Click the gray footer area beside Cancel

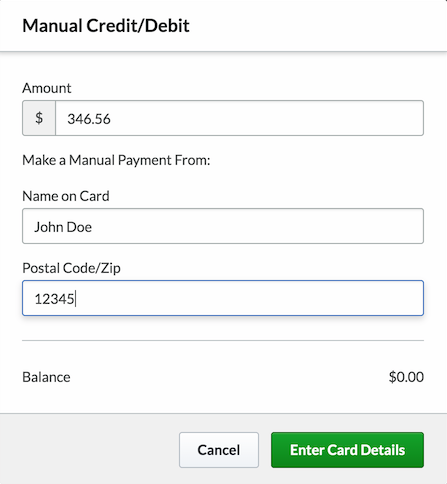click(89, 450)
